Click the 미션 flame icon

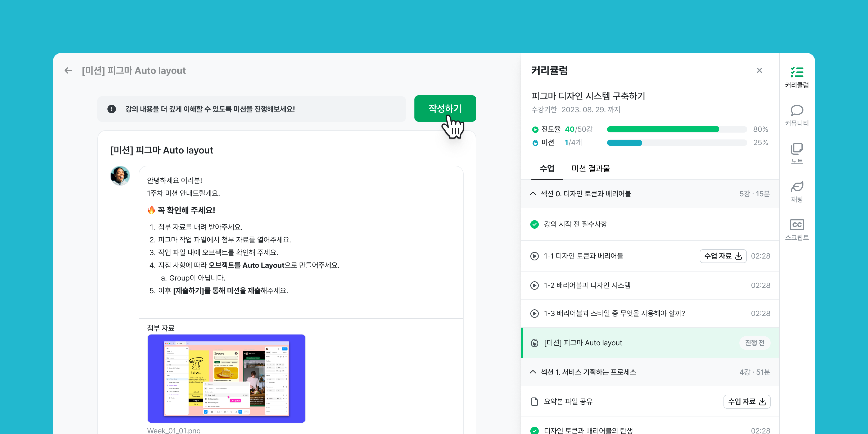coord(535,143)
